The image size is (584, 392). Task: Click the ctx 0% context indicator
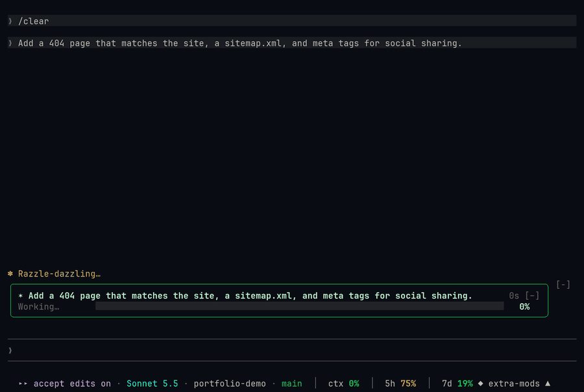point(343,384)
